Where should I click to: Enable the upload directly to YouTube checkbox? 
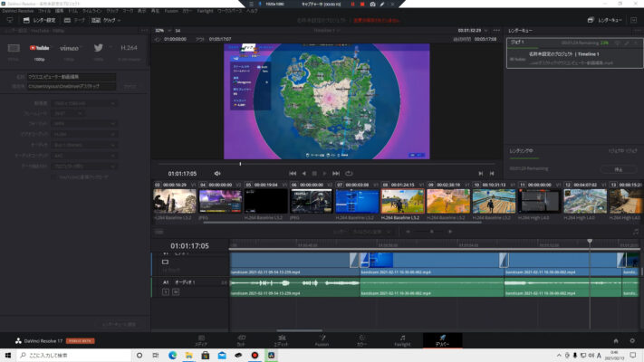[54, 176]
